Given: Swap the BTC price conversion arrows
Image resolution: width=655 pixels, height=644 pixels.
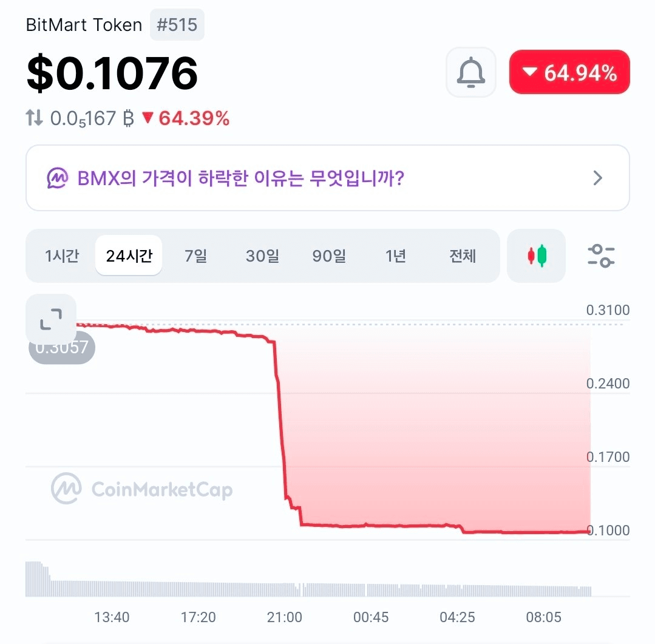Looking at the screenshot, I should coord(34,118).
